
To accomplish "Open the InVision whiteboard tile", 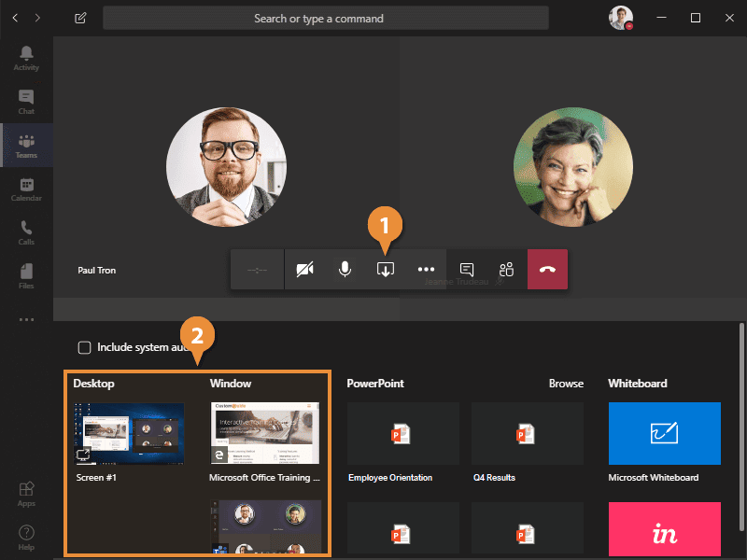I will click(665, 530).
